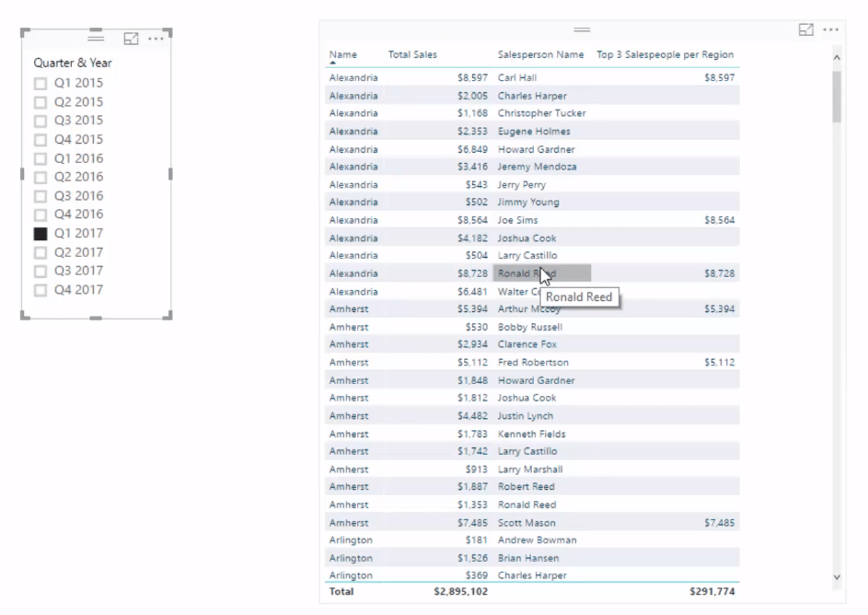Select the Larry Marshall cell

pyautogui.click(x=530, y=470)
